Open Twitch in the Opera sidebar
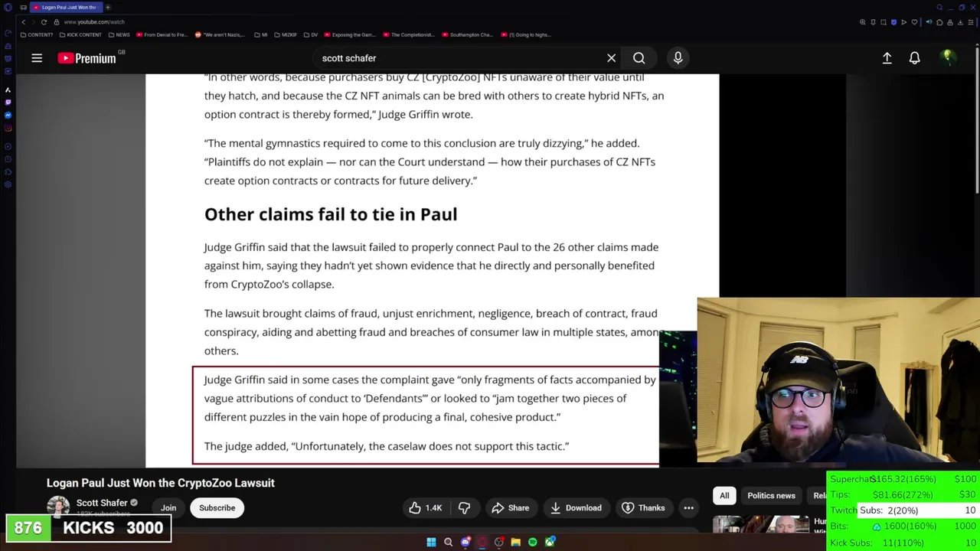The width and height of the screenshot is (980, 551). (x=8, y=102)
